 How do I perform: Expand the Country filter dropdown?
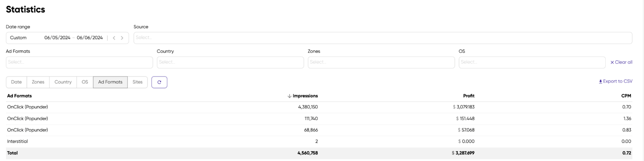click(230, 62)
